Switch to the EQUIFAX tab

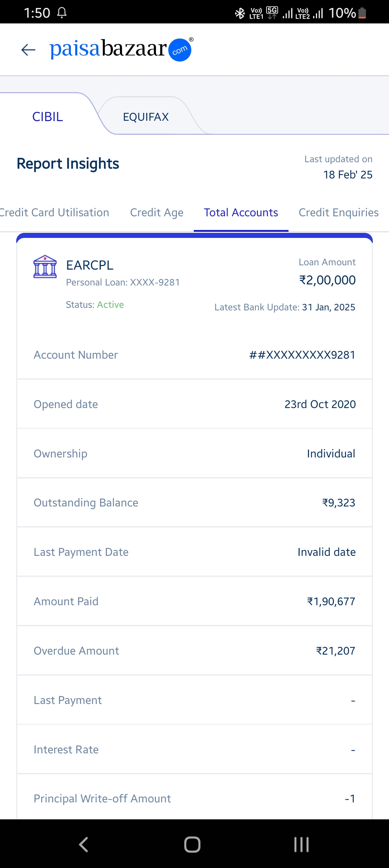coord(146,117)
